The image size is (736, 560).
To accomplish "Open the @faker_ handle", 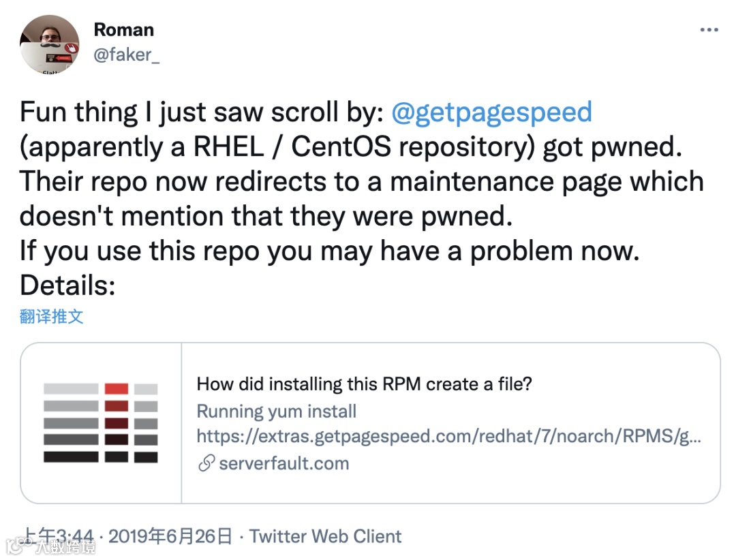I will 126,55.
